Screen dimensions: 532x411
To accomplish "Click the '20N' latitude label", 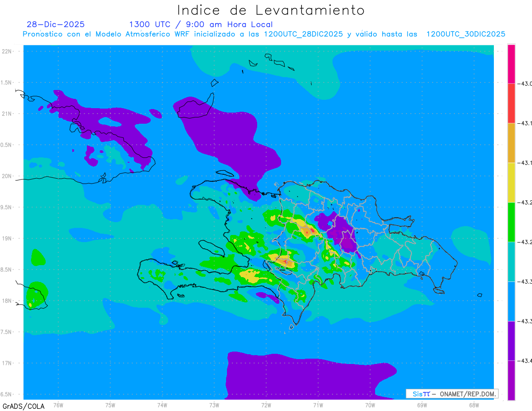I will tap(7, 176).
